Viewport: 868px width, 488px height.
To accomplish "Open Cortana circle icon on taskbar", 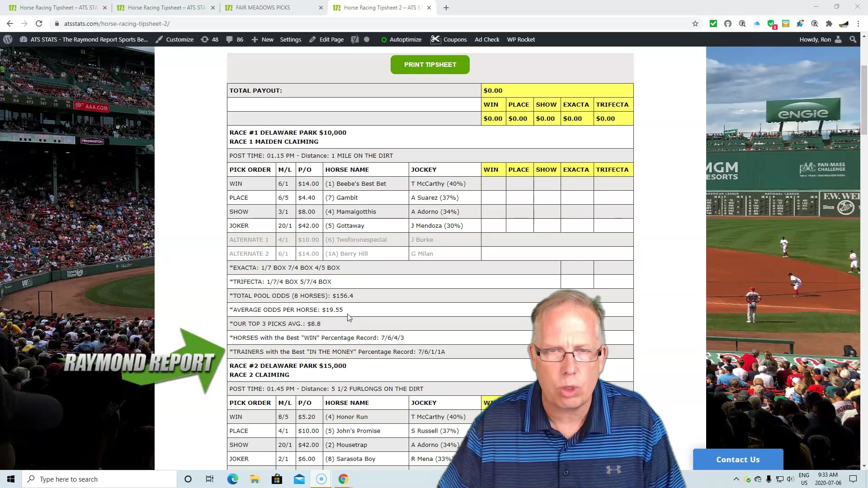I will pyautogui.click(x=188, y=479).
